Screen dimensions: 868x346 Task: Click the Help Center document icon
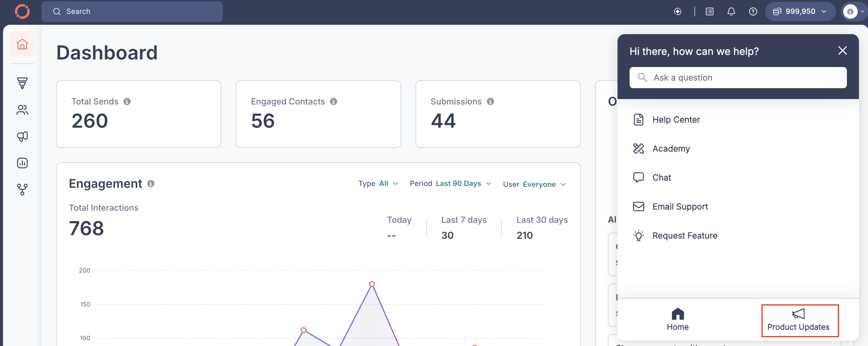639,120
